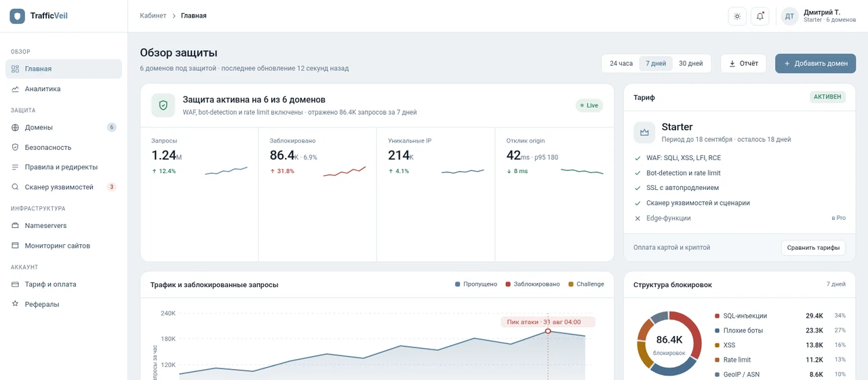Image resolution: width=868 pixels, height=380 pixels.
Task: Click the Пик атаки chart marker
Action: click(548, 331)
